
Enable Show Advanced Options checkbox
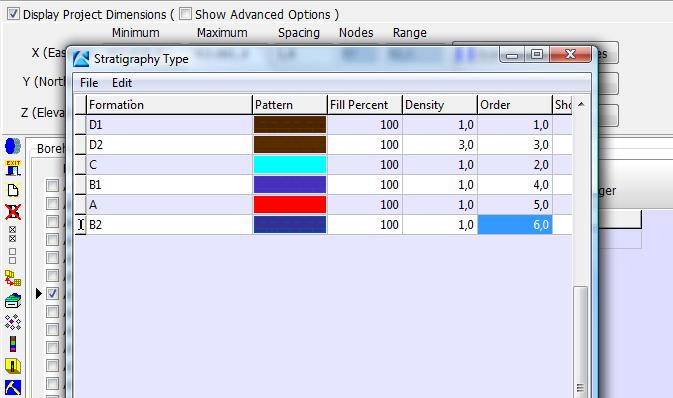185,14
